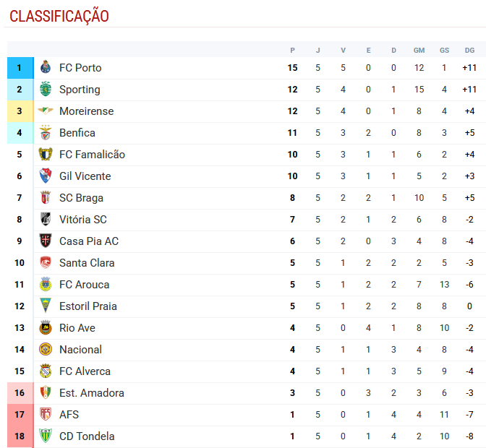Open the Est. Amadora team link
This screenshot has height=448, width=486.
[x=92, y=393]
